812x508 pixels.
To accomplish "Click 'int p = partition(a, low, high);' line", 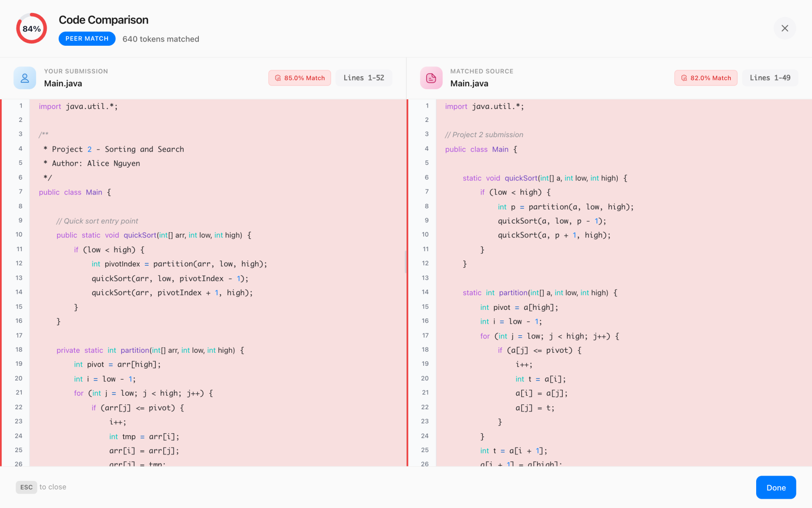I will coord(566,206).
